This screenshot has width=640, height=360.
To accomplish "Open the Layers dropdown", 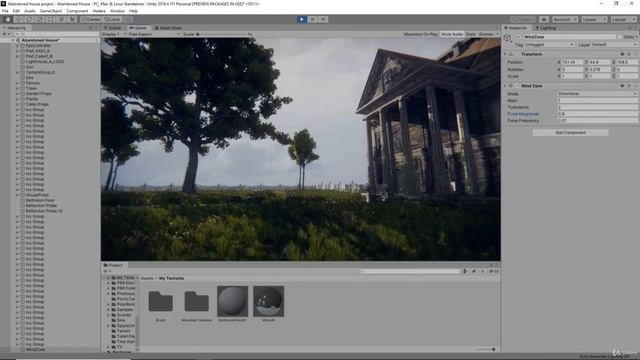I will pyautogui.click(x=594, y=20).
